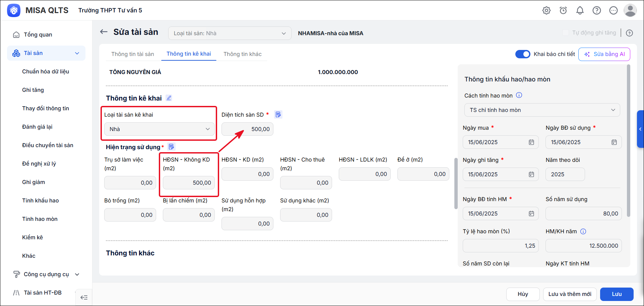This screenshot has height=306, width=644.
Task: Open Chuẩn hóa dữ liệu menu item
Action: click(46, 71)
